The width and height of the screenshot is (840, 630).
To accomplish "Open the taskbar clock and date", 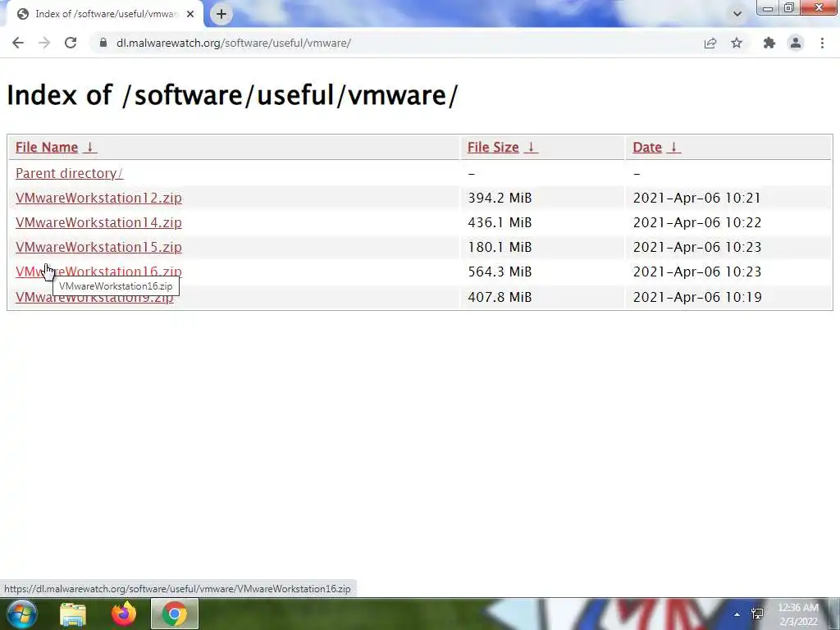I will pos(798,614).
